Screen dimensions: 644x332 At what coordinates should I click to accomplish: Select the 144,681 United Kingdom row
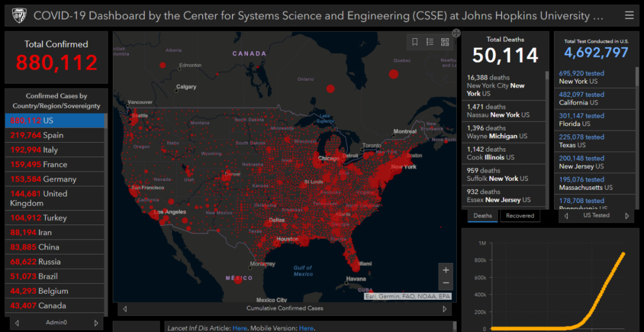pyautogui.click(x=55, y=198)
